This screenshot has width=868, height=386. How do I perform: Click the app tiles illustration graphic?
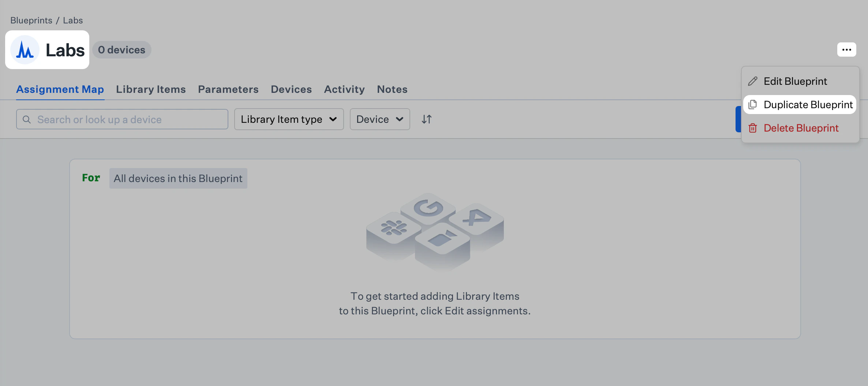pos(435,232)
